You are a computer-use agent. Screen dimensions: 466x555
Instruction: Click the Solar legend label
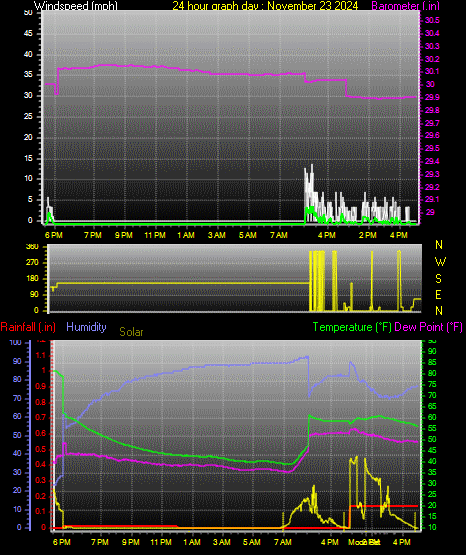click(131, 332)
